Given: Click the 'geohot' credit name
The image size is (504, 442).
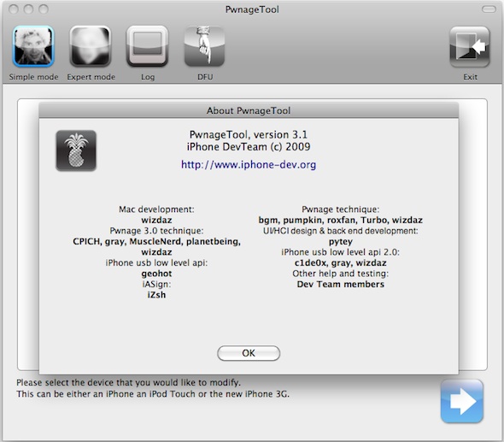Looking at the screenshot, I should coord(156,274).
